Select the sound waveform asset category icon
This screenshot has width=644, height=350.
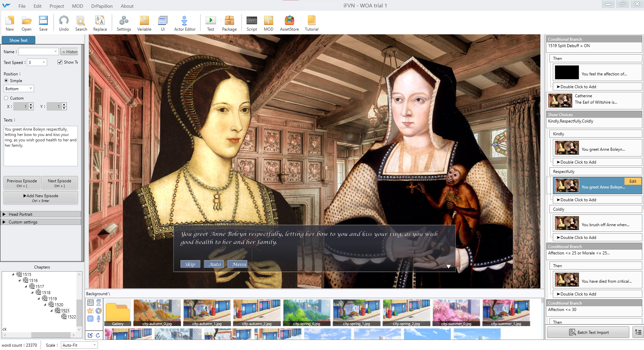(91, 318)
